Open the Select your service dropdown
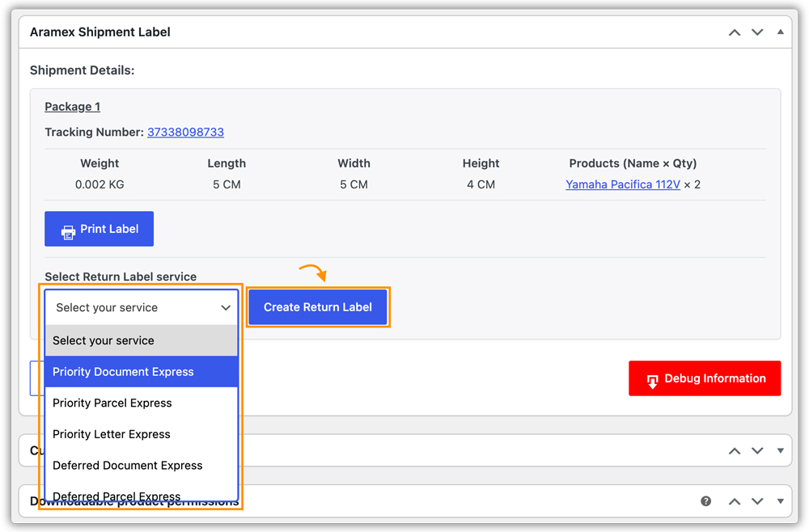This screenshot has height=532, width=809. [x=142, y=308]
